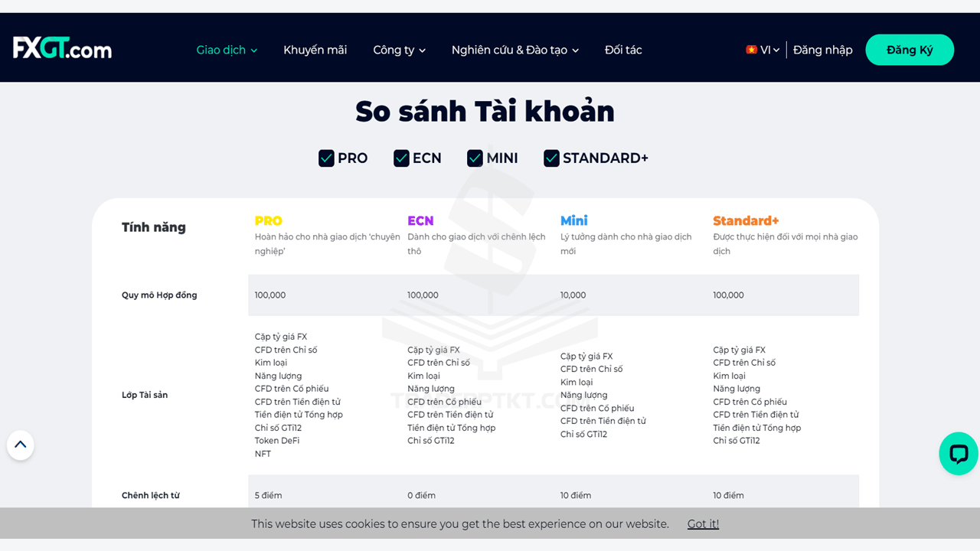Expand the Giao dịch dropdown menu
The width and height of the screenshot is (980, 551).
[227, 50]
